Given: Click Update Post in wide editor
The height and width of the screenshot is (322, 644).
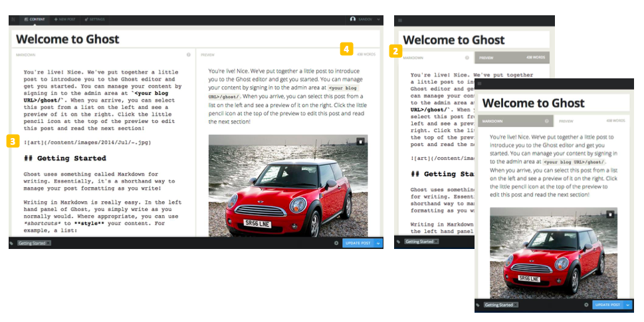Looking at the screenshot, I should click(x=358, y=243).
